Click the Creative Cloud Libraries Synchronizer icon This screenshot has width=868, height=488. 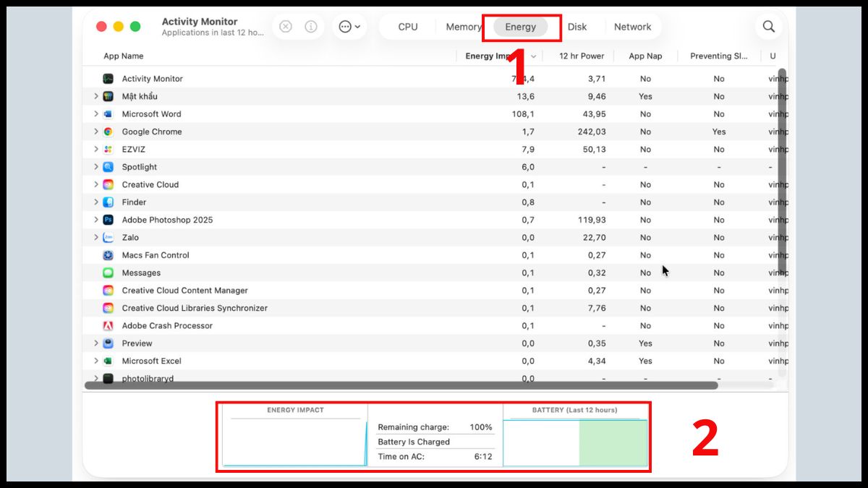point(108,308)
